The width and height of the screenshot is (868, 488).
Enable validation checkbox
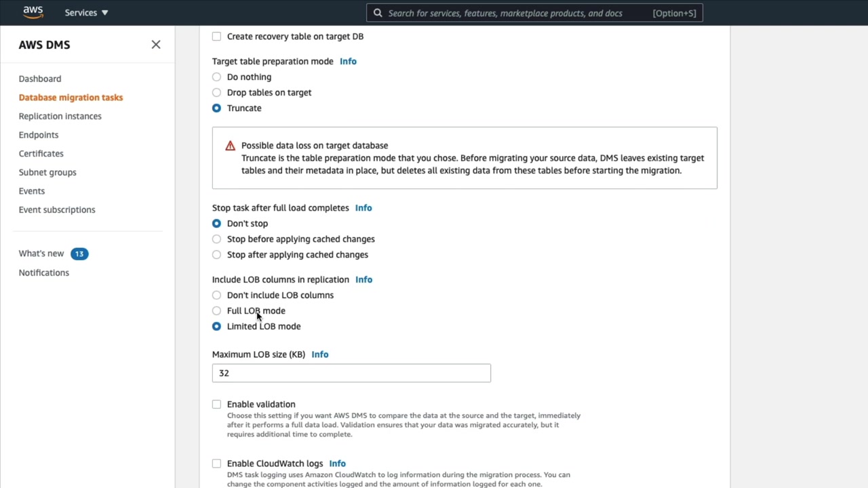click(x=216, y=405)
